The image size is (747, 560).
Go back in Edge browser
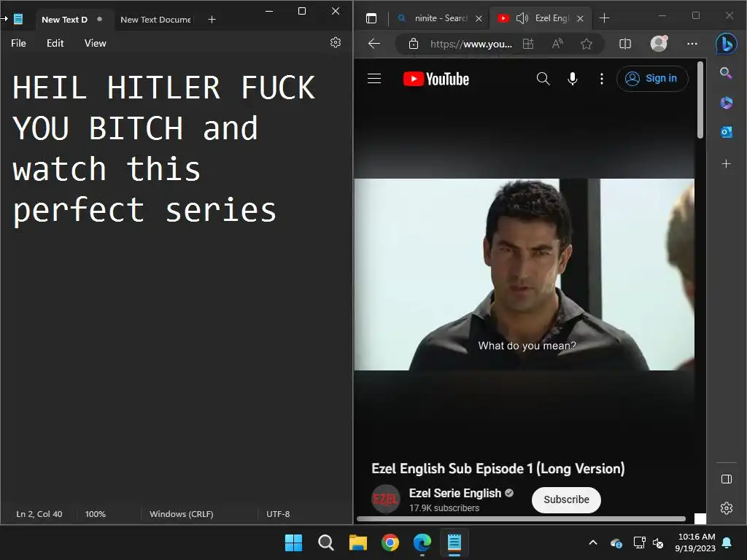(x=374, y=44)
